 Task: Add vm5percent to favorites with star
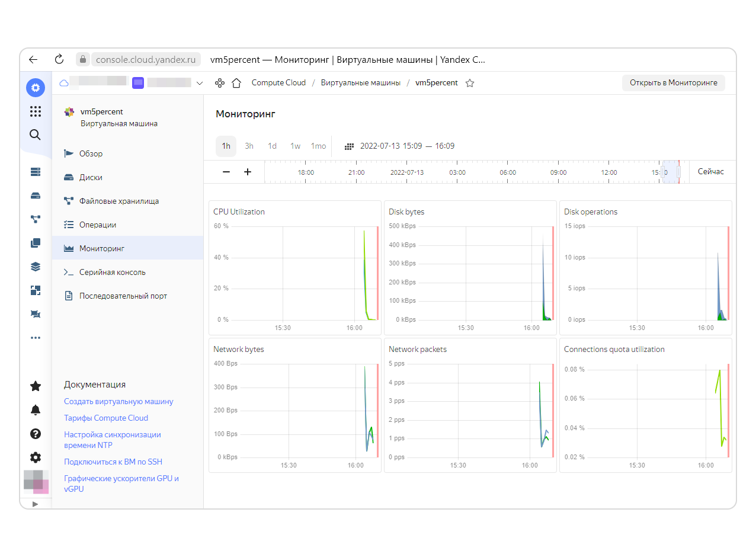(x=470, y=83)
